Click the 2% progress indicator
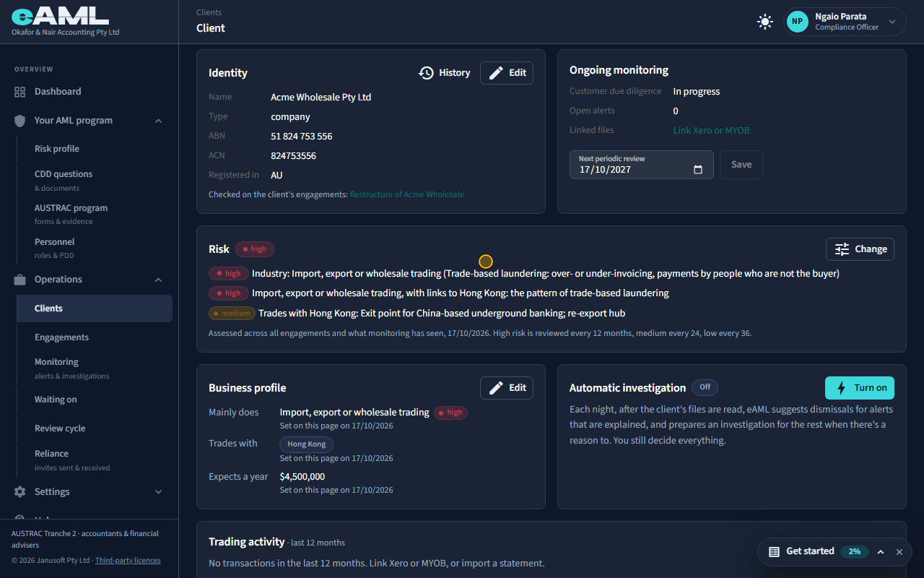924x578 pixels. 855,551
